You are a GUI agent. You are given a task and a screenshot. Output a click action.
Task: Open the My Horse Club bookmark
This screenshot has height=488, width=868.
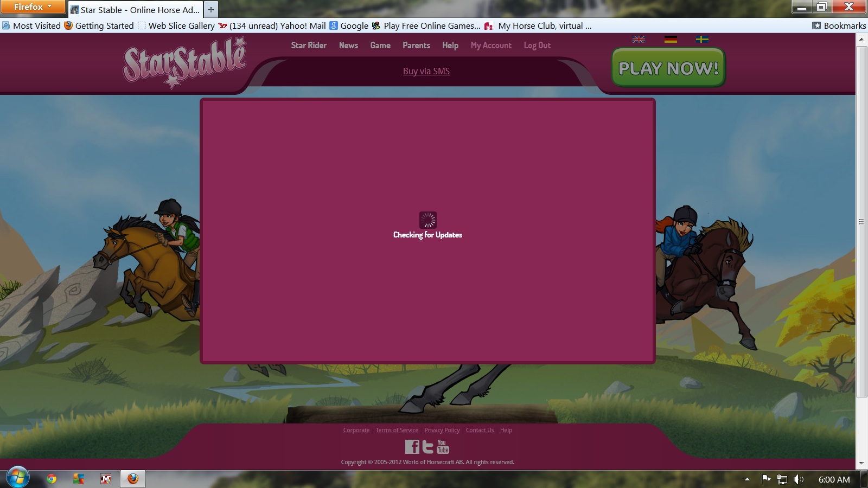tap(538, 25)
